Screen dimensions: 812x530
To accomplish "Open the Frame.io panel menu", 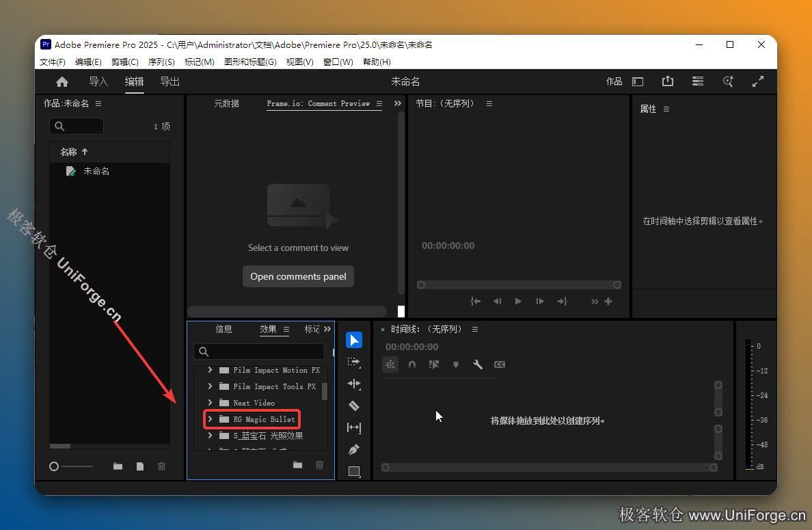I will [379, 104].
